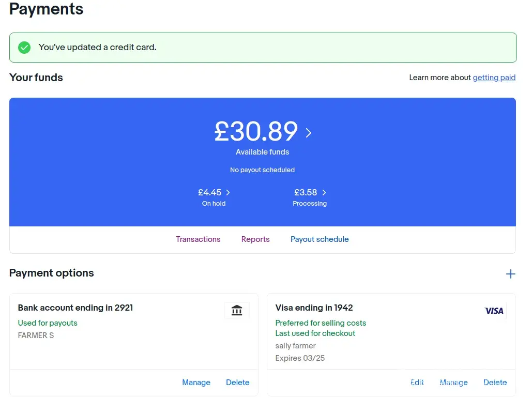
Task: Open the Transactions tab
Action: [198, 239]
